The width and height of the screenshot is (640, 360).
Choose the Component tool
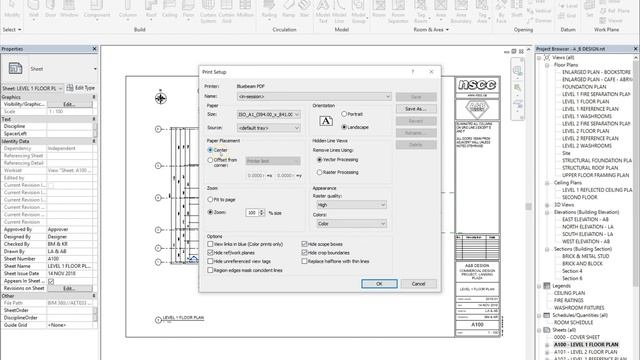(97, 9)
